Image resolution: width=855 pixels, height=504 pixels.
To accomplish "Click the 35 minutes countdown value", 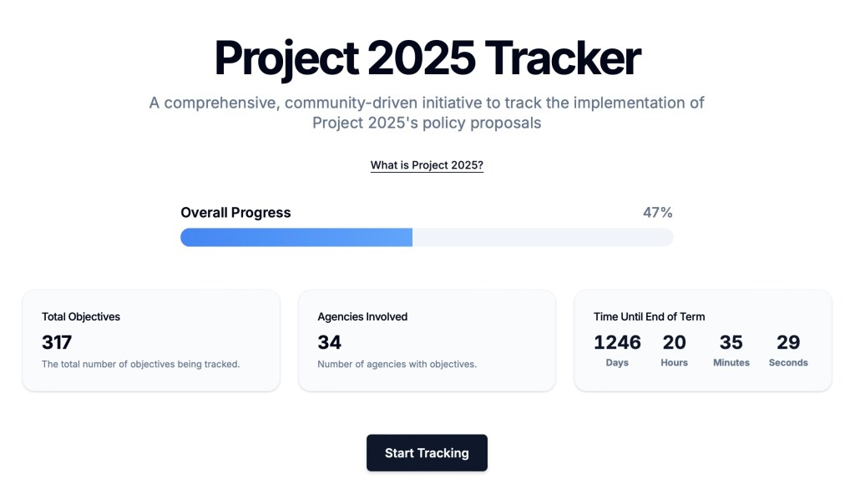I will (731, 342).
